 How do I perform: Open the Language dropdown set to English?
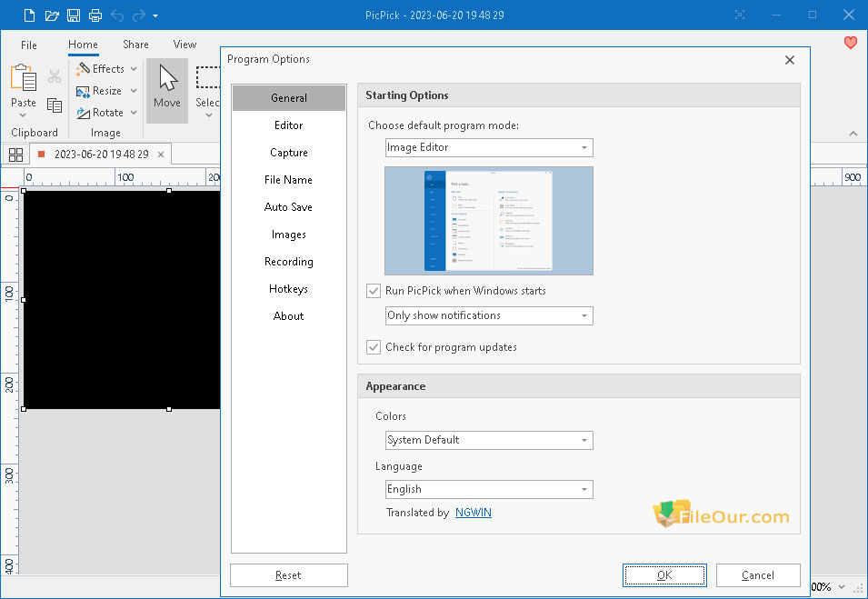coord(489,489)
